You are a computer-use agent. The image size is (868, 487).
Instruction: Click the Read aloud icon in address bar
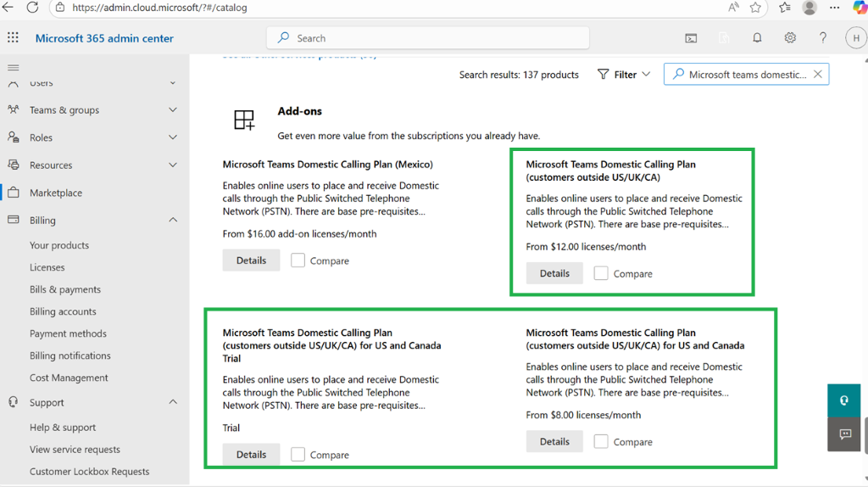pos(733,7)
